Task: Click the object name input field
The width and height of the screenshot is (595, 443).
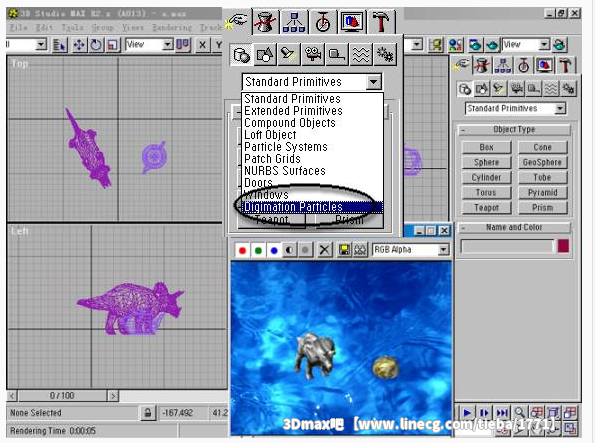Action: [507, 246]
